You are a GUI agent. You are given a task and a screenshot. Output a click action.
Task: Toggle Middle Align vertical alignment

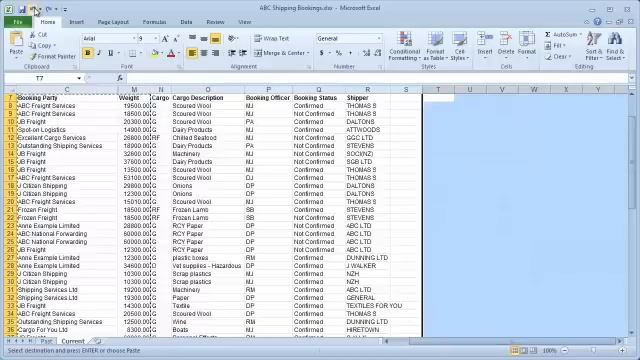coord(204,38)
